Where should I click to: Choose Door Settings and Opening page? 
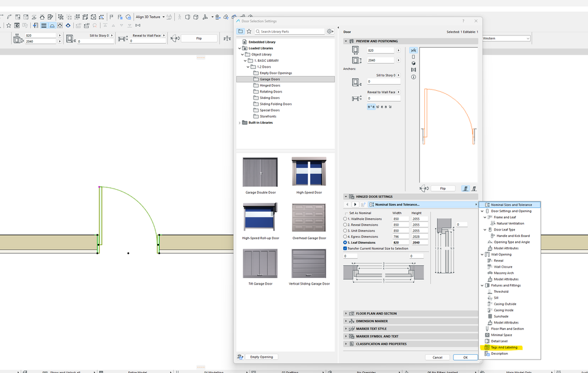point(511,211)
